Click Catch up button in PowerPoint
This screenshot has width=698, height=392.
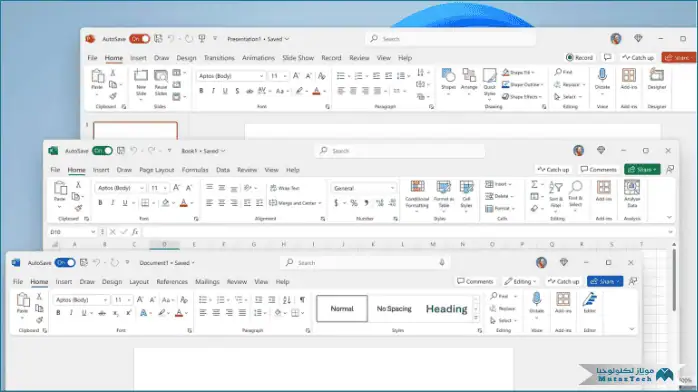[x=638, y=58]
